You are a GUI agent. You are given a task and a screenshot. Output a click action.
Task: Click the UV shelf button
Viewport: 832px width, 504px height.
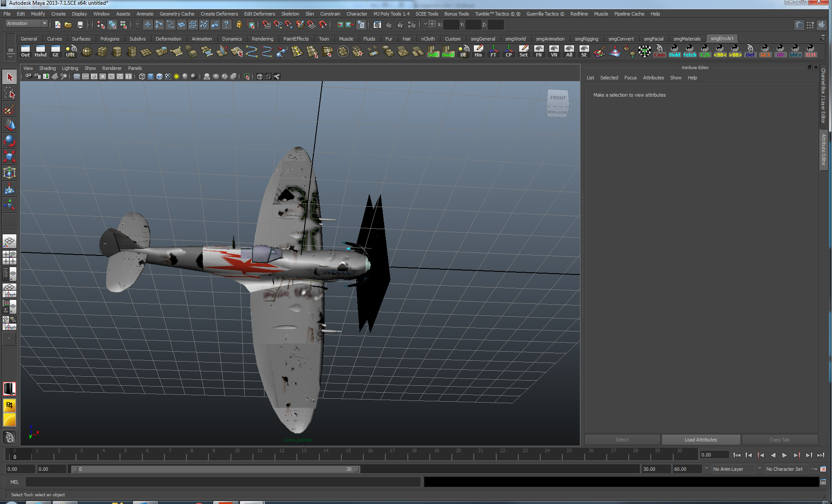780,51
